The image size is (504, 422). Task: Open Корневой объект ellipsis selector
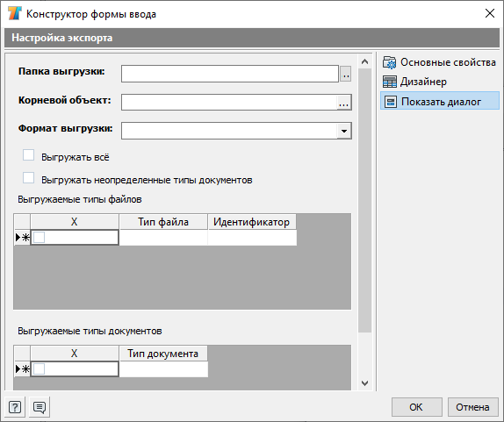343,103
